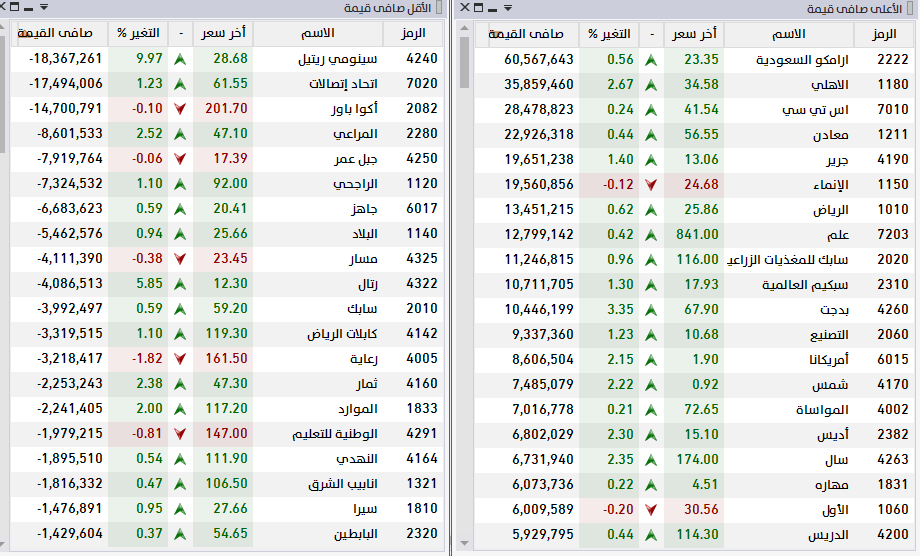The image size is (920, 556).
Task: Click up arrow icon in بدجت row
Action: pos(651,310)
